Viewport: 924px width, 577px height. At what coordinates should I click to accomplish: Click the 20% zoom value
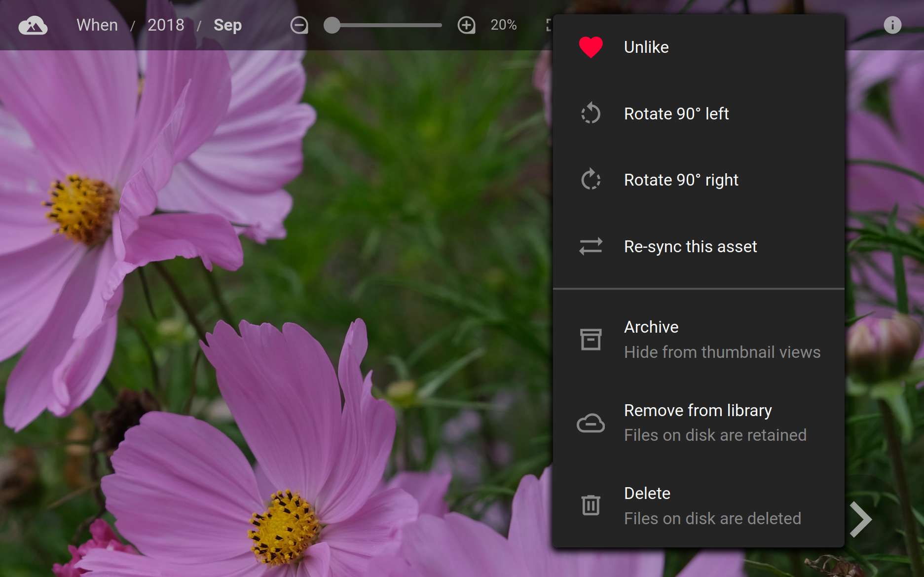504,25
